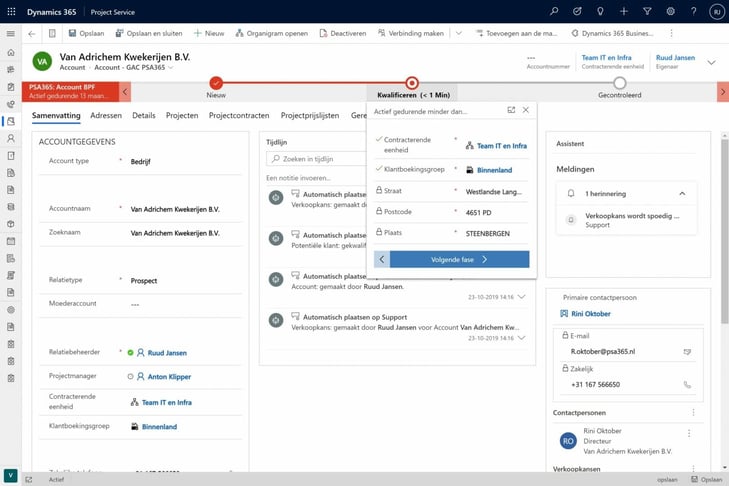The width and height of the screenshot is (729, 486).
Task: Click Opslaan en sluiten
Action: pyautogui.click(x=149, y=33)
